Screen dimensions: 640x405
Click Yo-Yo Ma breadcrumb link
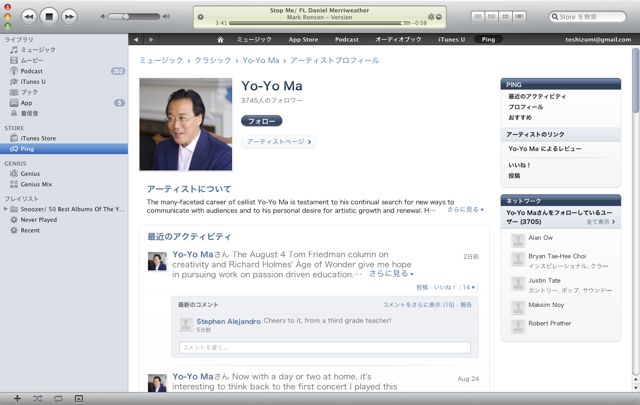click(261, 60)
